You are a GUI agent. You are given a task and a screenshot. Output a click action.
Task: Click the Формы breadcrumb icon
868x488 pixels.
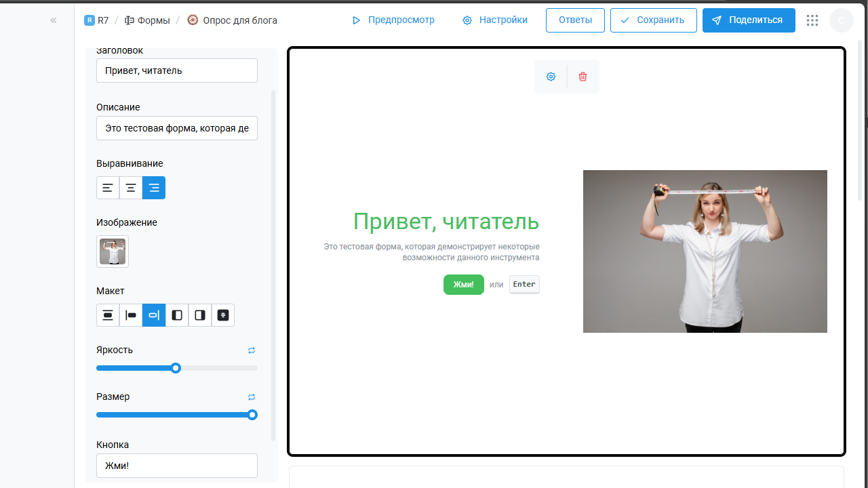tap(130, 20)
